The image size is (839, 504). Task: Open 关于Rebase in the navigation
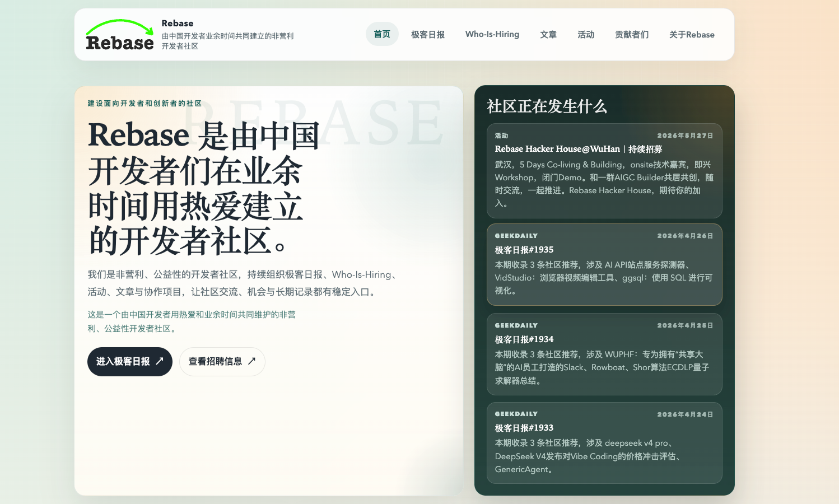692,34
